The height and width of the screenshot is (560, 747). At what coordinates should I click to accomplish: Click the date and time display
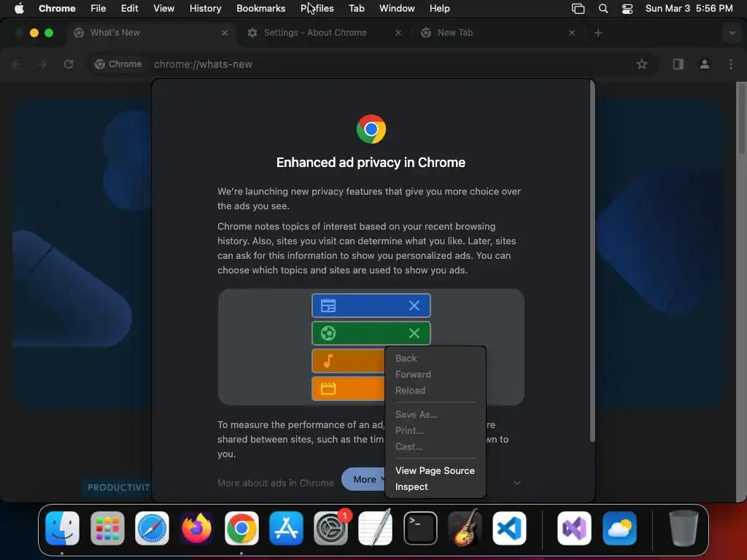tap(689, 8)
